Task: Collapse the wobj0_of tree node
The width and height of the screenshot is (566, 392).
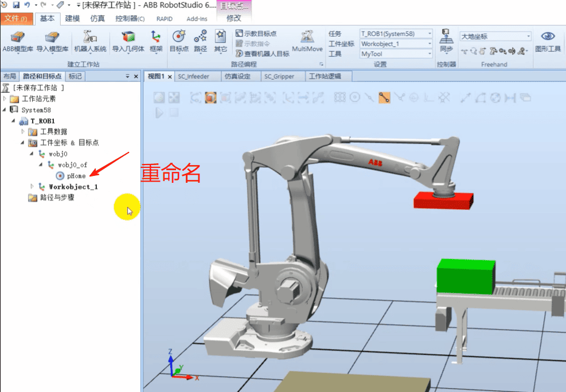Action: point(40,164)
